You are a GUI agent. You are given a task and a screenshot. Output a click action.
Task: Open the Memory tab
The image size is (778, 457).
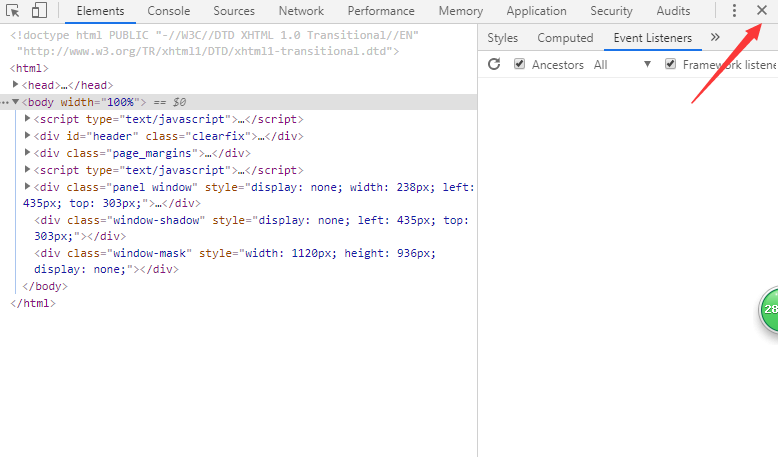[461, 11]
